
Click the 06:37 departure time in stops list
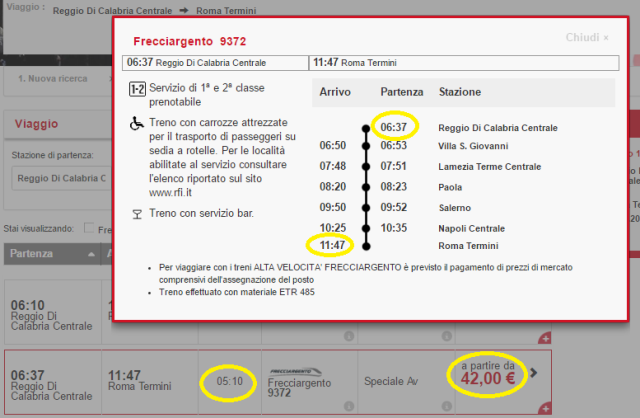[393, 127]
